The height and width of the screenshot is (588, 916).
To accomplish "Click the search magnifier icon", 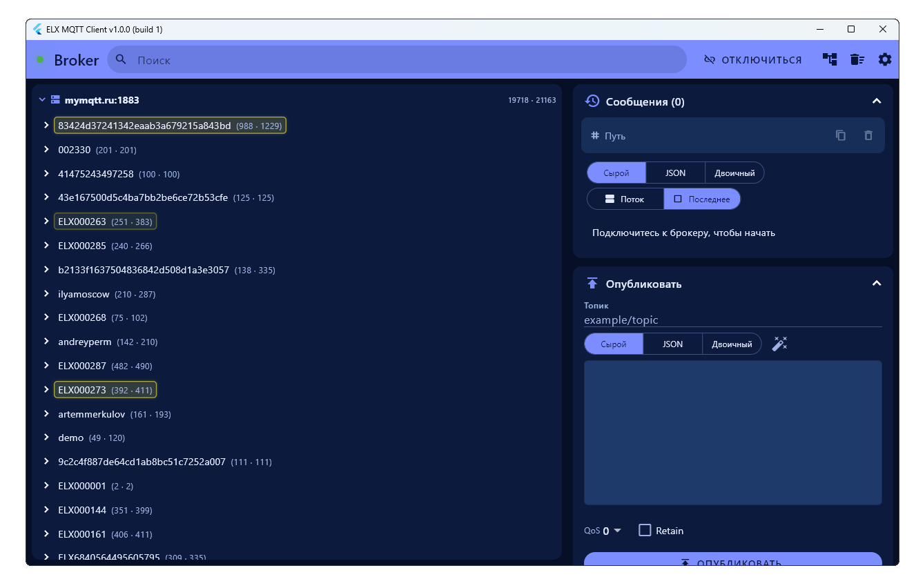I will point(121,59).
